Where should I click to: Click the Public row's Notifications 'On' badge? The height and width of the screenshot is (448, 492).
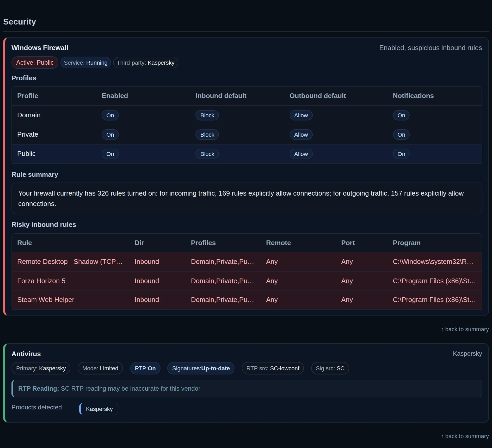pos(401,154)
